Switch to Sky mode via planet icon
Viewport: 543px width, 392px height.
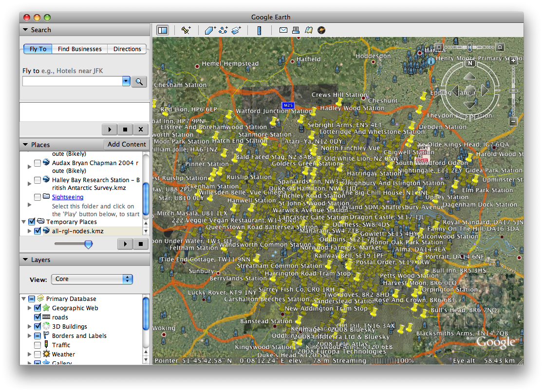[321, 30]
